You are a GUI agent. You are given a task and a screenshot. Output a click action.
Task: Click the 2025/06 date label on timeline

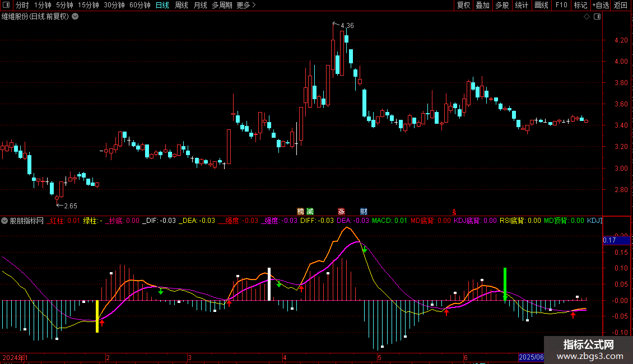[531, 357]
